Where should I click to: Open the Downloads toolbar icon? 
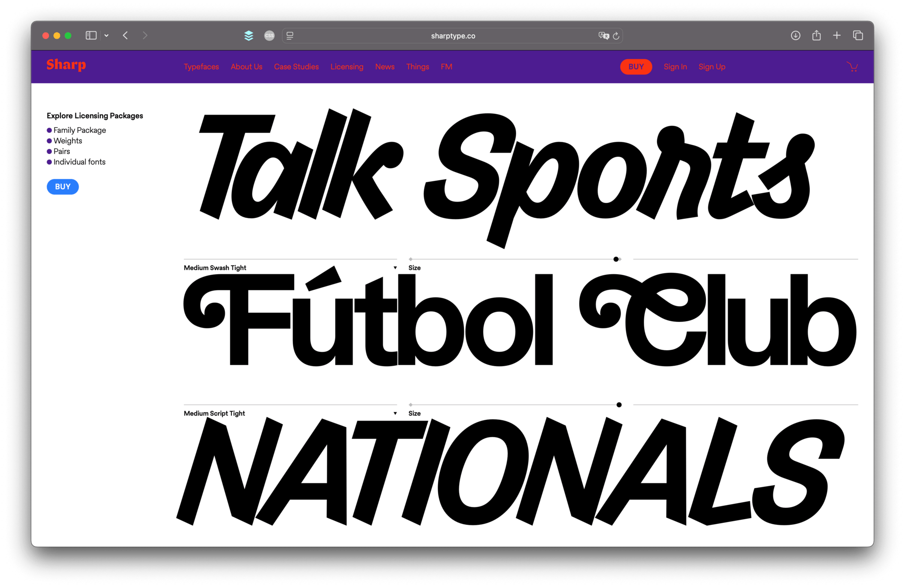click(x=795, y=35)
